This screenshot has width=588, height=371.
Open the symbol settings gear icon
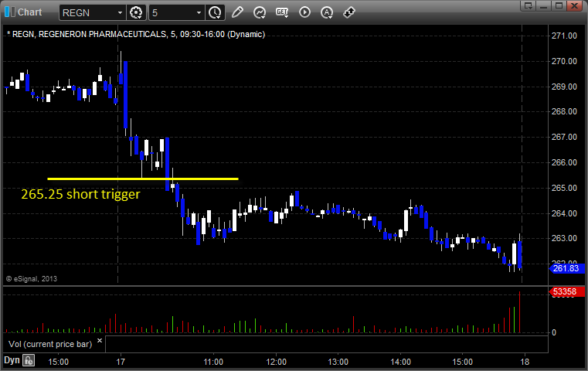point(136,12)
